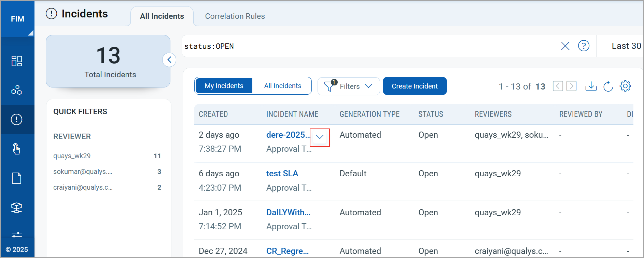Switch to the All Incidents tab
The height and width of the screenshot is (258, 644).
(x=162, y=16)
